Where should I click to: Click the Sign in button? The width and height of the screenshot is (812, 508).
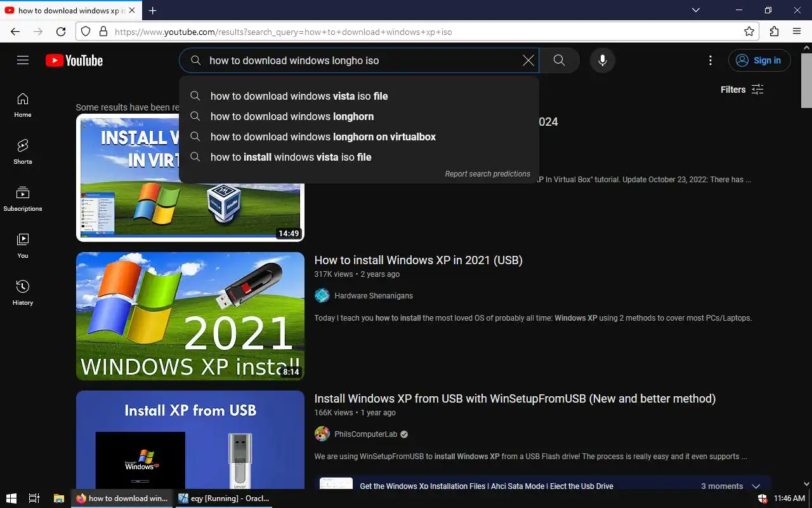click(759, 60)
